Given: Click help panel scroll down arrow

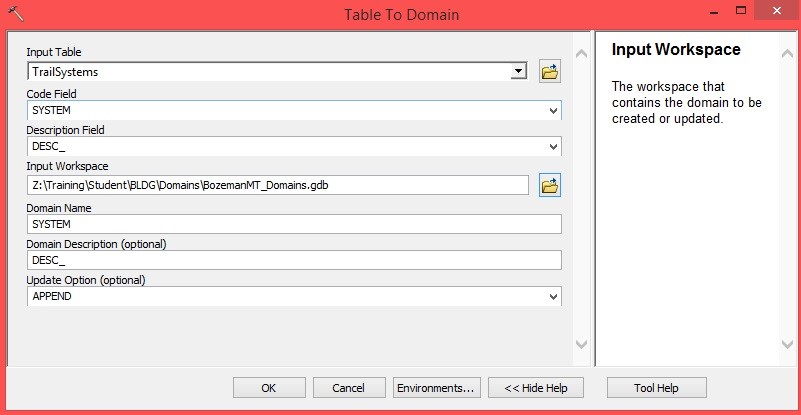Looking at the screenshot, I should (789, 344).
